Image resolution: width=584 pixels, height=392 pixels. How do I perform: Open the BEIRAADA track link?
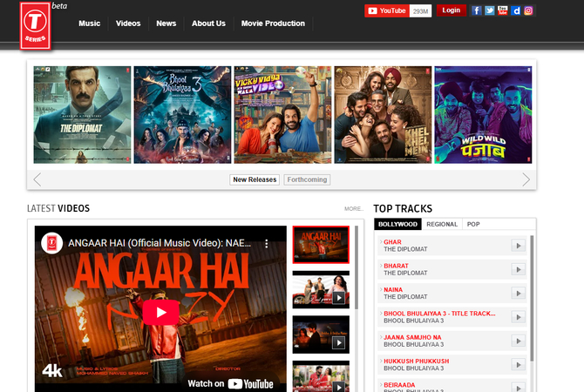point(399,385)
